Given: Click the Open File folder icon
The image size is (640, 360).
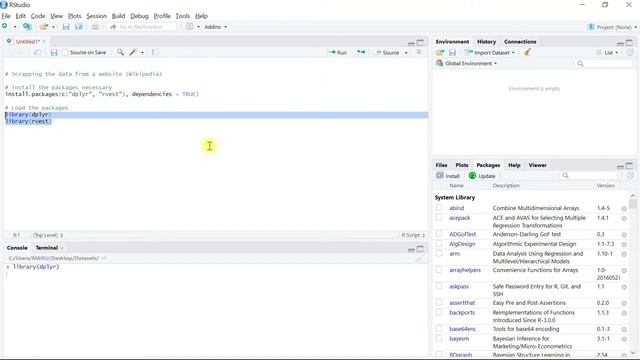Looking at the screenshot, I should [x=44, y=27].
